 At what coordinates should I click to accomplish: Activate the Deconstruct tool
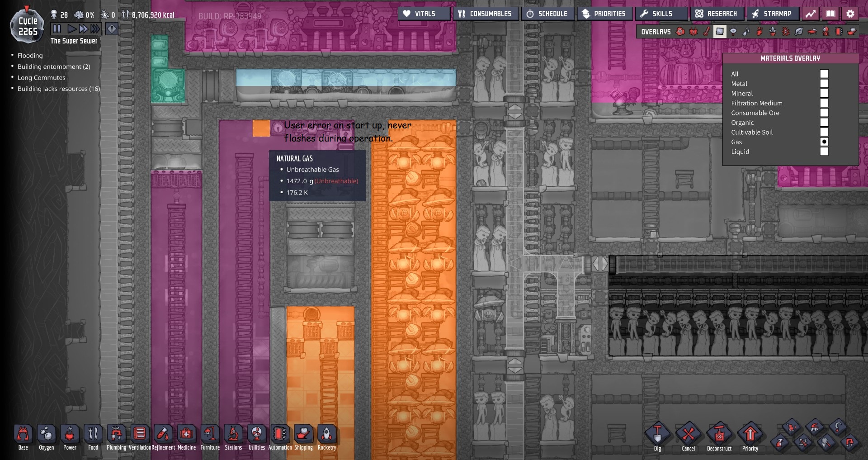pos(719,435)
